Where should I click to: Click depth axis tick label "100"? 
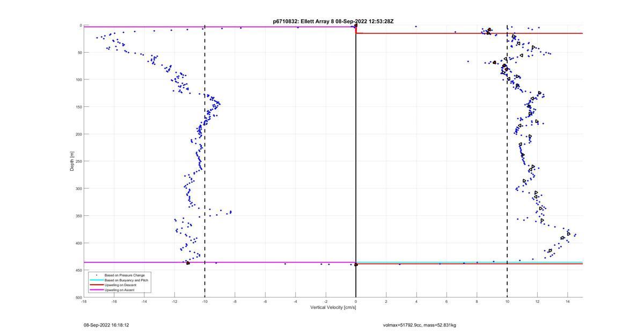click(x=78, y=79)
